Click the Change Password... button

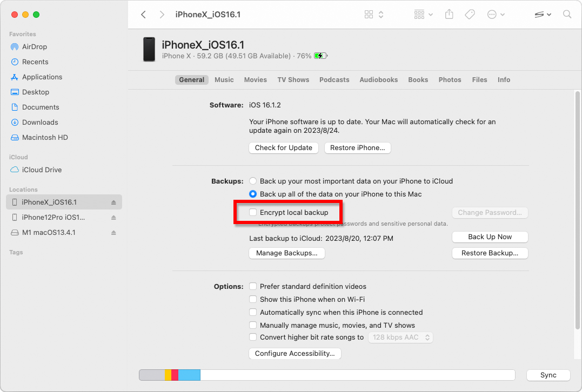tap(490, 213)
